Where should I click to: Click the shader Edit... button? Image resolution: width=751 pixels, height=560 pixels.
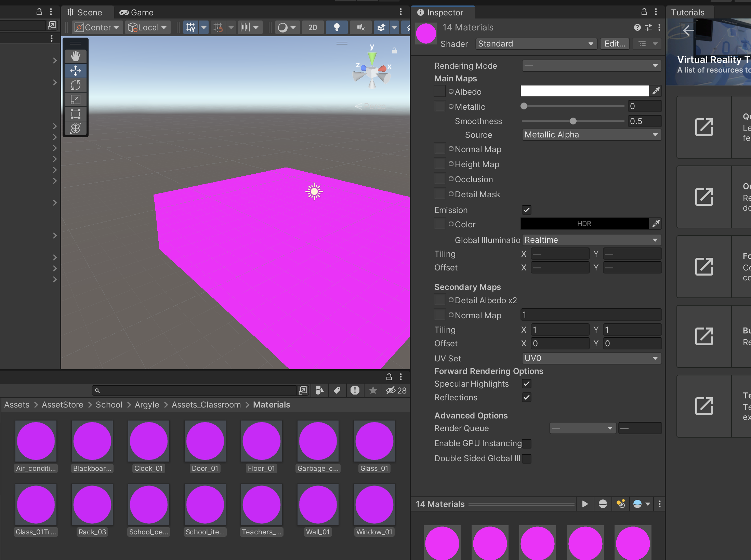[x=615, y=44]
